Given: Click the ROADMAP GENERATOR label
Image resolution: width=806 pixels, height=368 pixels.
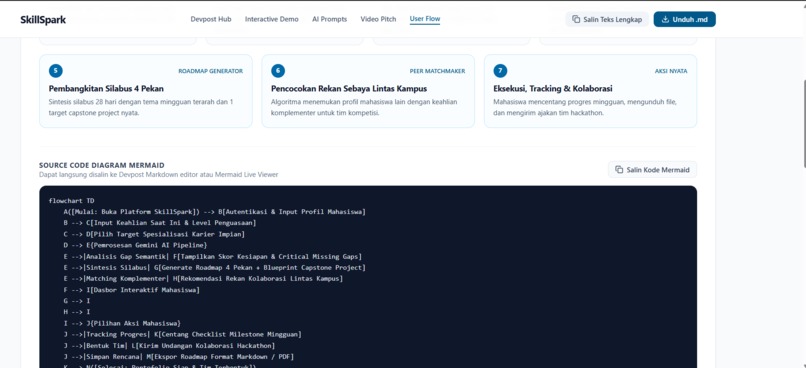Looking at the screenshot, I should [211, 71].
